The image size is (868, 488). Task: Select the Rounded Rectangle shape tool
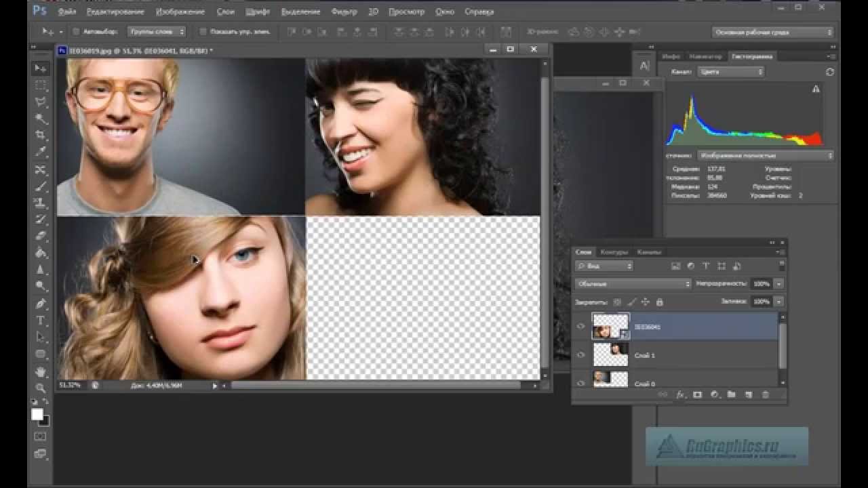tap(41, 354)
